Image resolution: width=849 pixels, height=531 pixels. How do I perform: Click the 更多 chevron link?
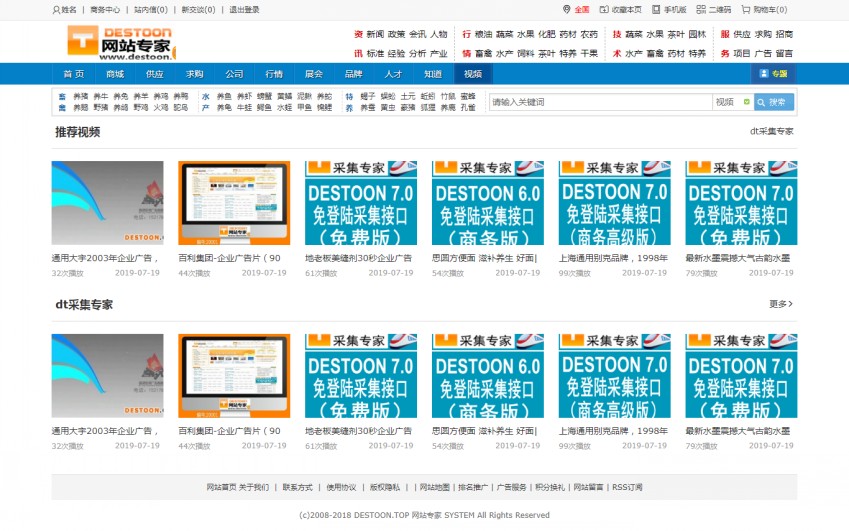point(781,304)
